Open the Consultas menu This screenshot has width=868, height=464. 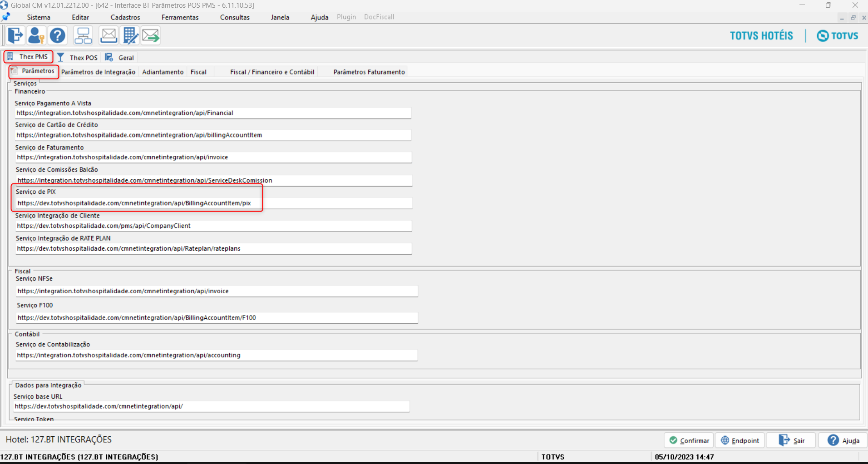click(235, 17)
